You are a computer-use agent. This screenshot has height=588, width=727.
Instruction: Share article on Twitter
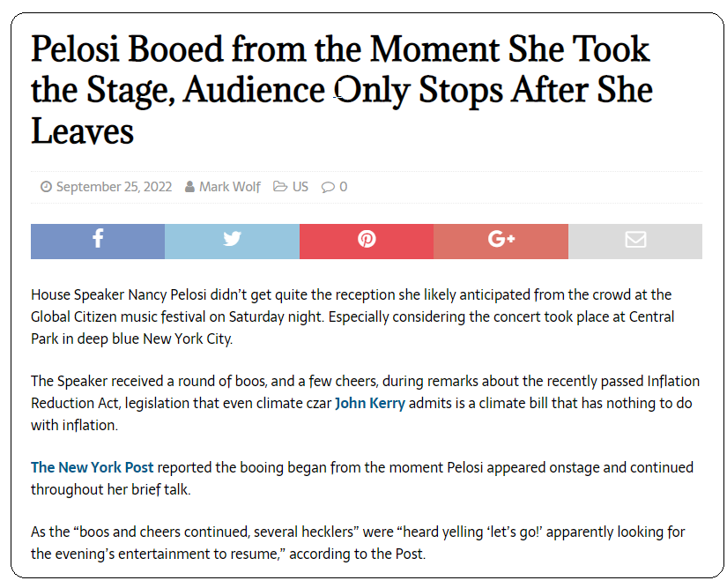click(x=233, y=242)
